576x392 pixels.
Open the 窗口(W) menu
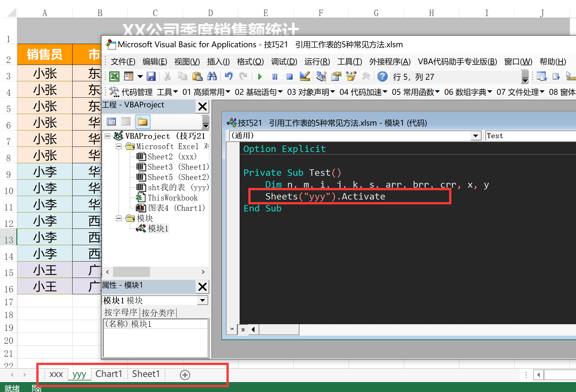pos(518,61)
